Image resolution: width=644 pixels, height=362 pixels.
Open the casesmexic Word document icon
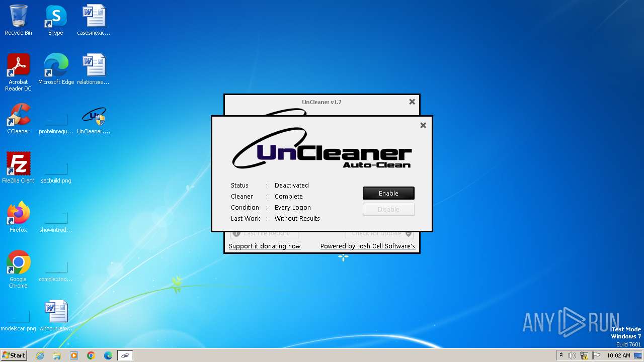tap(94, 20)
